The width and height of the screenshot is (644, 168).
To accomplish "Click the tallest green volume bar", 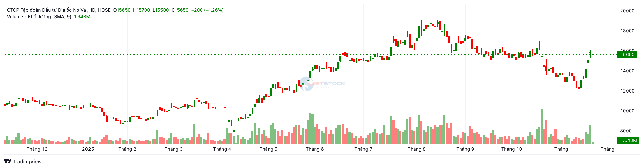I will 542,126.
